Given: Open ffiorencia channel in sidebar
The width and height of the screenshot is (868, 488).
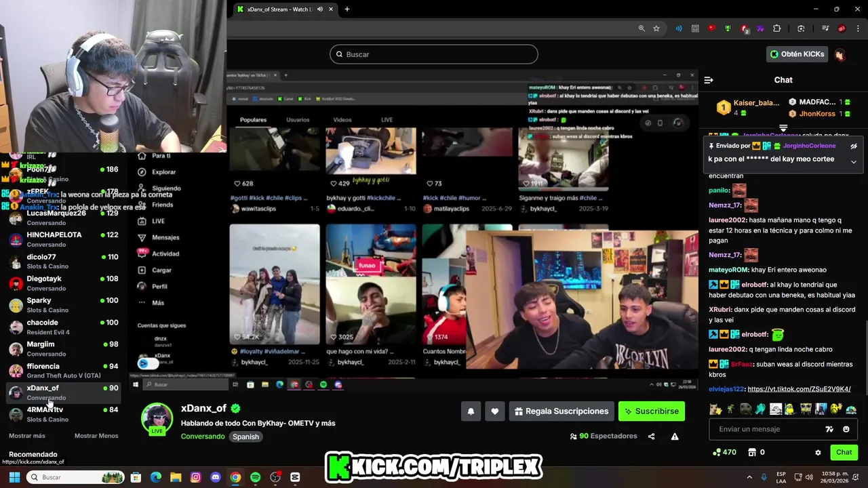Looking at the screenshot, I should (x=64, y=371).
